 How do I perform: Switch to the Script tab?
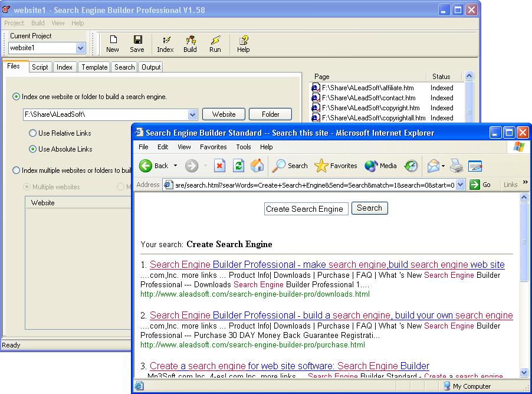click(40, 67)
